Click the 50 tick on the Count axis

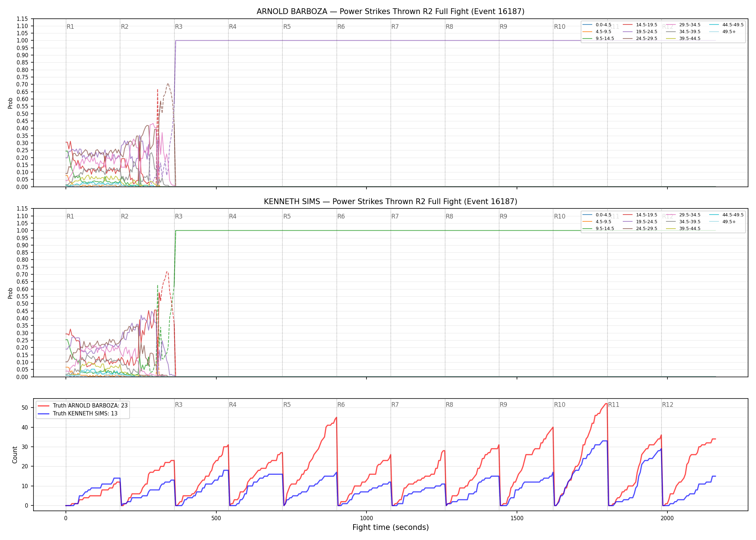click(x=25, y=408)
